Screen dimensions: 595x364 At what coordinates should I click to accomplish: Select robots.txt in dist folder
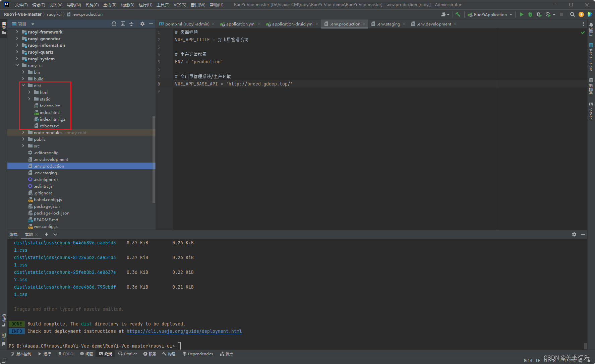click(49, 126)
